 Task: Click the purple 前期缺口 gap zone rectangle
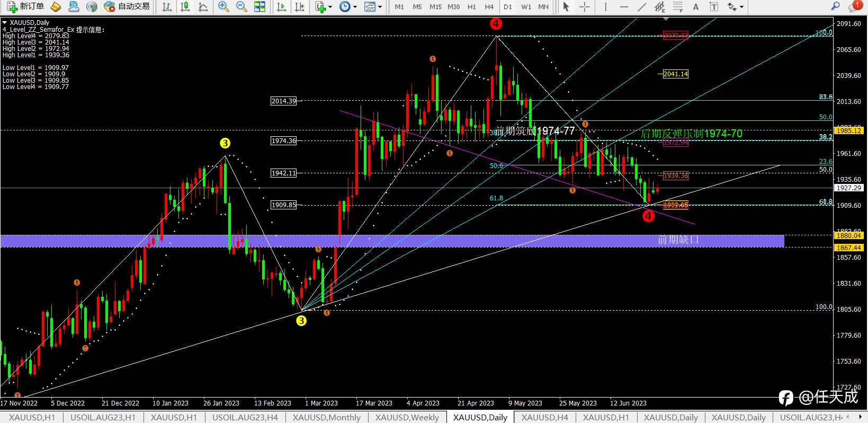click(392, 241)
